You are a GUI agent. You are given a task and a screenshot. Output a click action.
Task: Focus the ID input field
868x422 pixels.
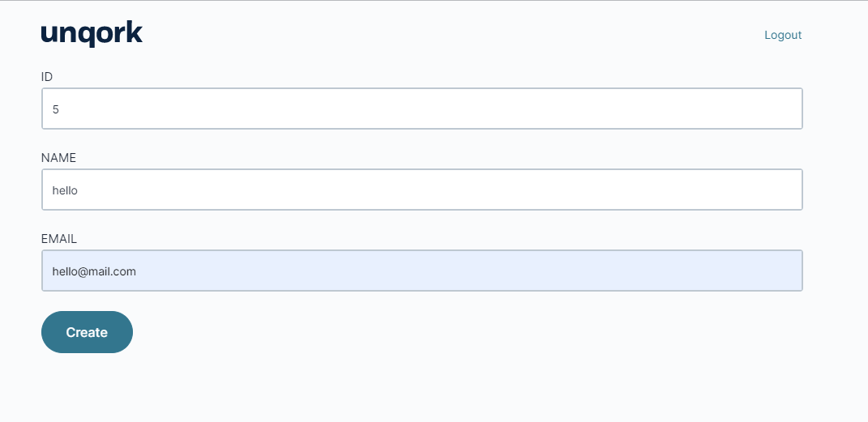[x=421, y=109]
